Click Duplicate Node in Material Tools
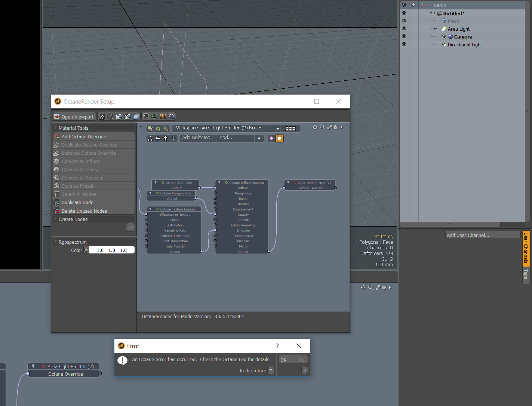This screenshot has height=406, width=532. coord(94,203)
